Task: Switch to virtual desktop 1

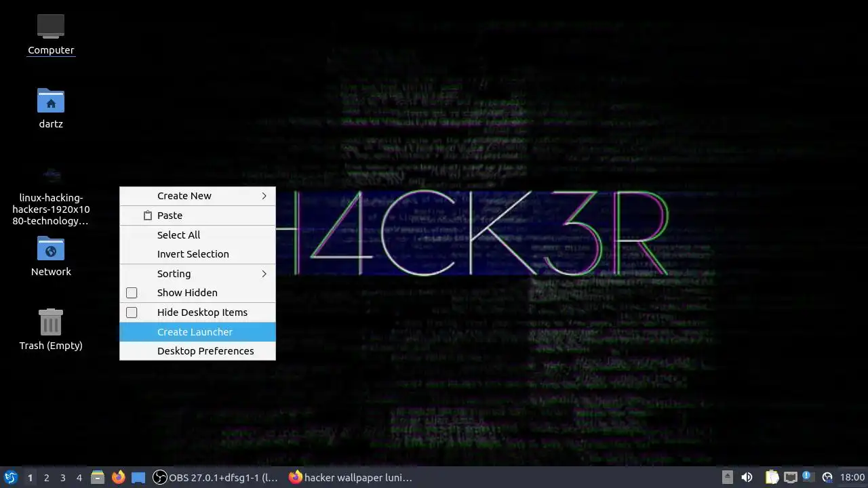Action: pyautogui.click(x=30, y=477)
